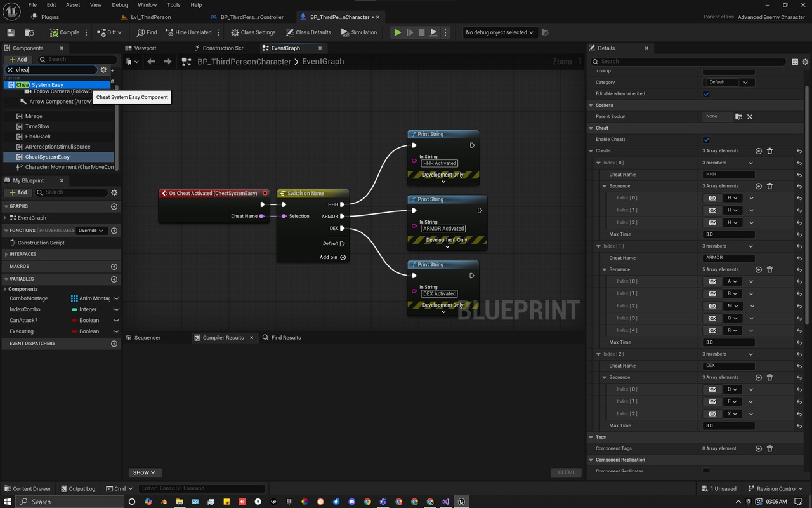Empty the Cheats array with the trash icon
812x508 pixels.
[769, 151]
